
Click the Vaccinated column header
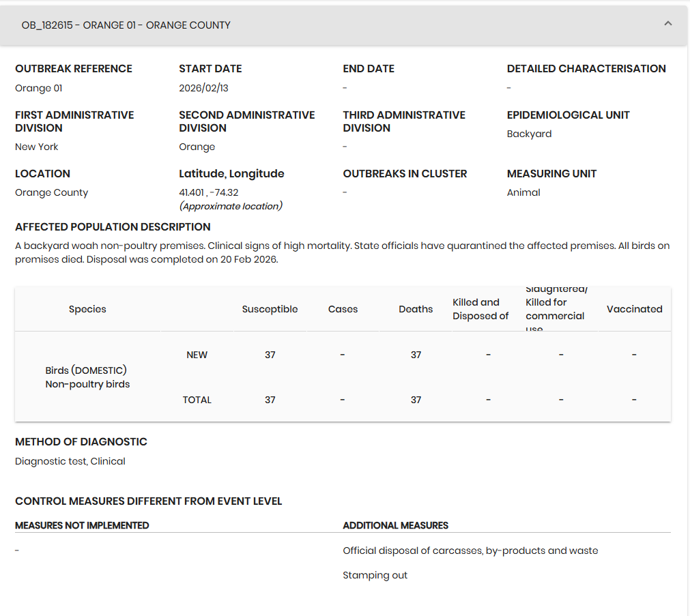(634, 309)
